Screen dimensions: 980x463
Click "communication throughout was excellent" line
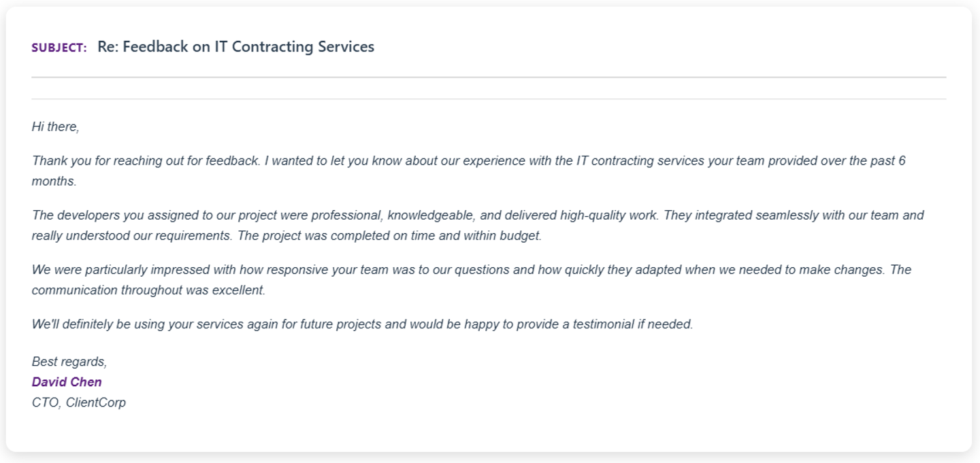pyautogui.click(x=148, y=290)
